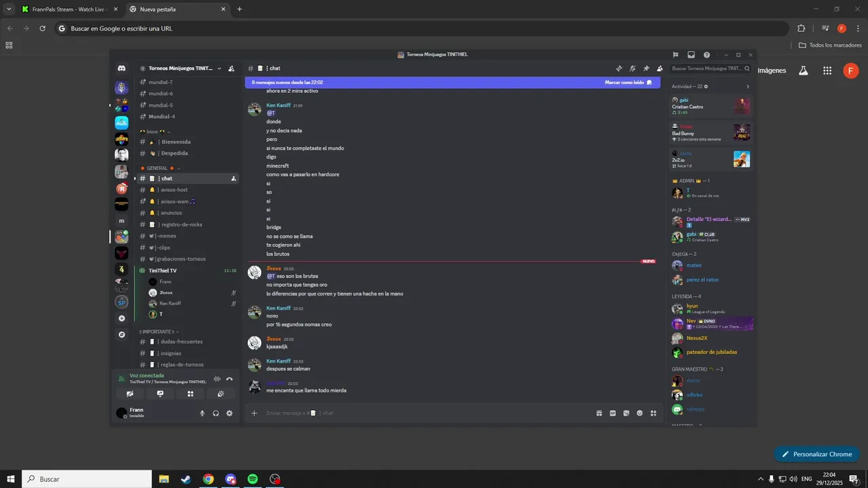
Task: Open the gift icon in message bar
Action: tap(599, 413)
